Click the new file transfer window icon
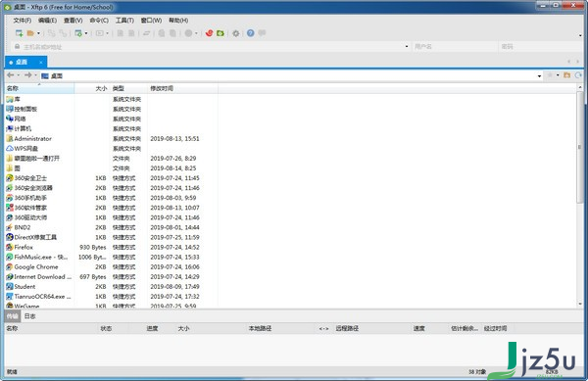 (78, 33)
